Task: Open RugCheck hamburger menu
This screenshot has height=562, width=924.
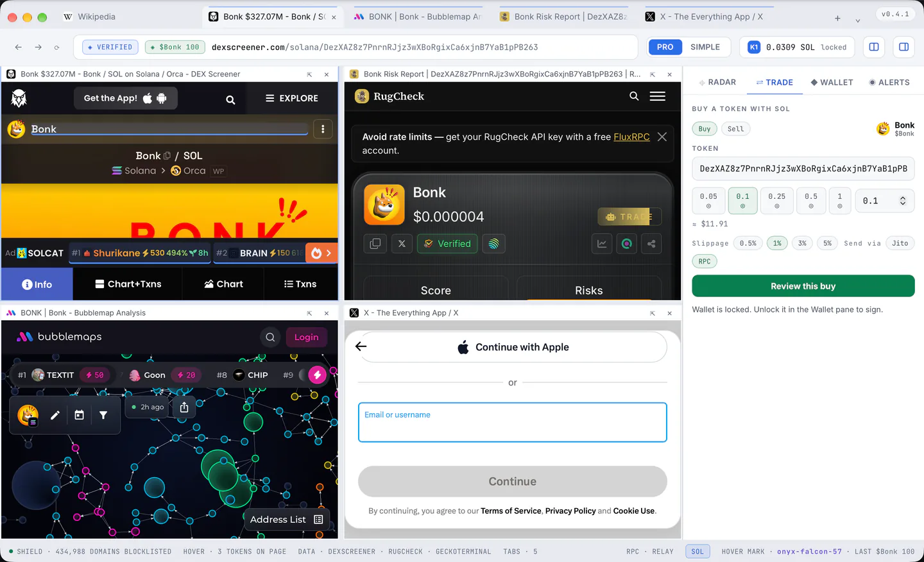Action: point(658,96)
